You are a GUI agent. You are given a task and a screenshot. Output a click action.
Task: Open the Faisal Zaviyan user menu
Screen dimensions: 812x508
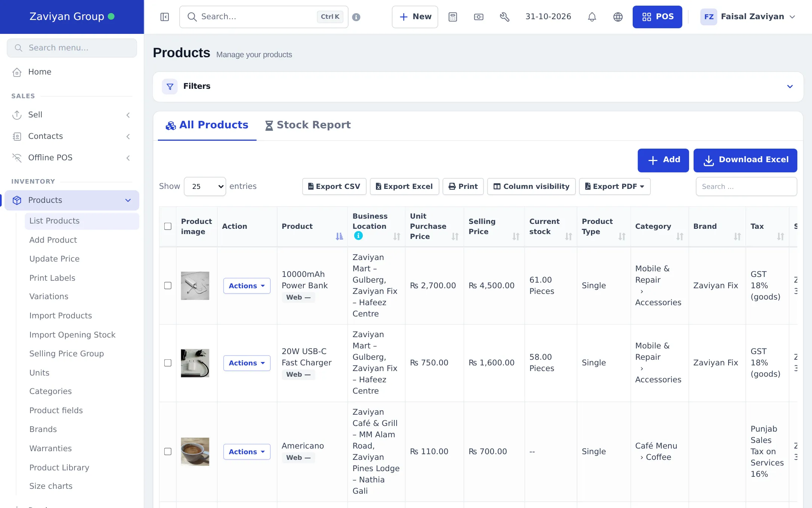click(748, 17)
